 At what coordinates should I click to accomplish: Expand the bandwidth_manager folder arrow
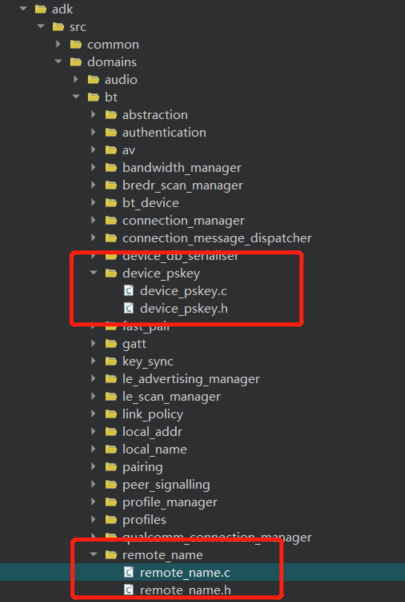click(93, 167)
